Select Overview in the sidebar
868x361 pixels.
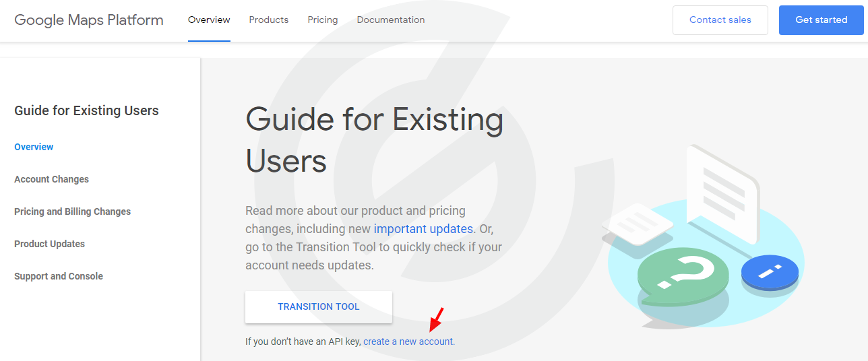[34, 147]
